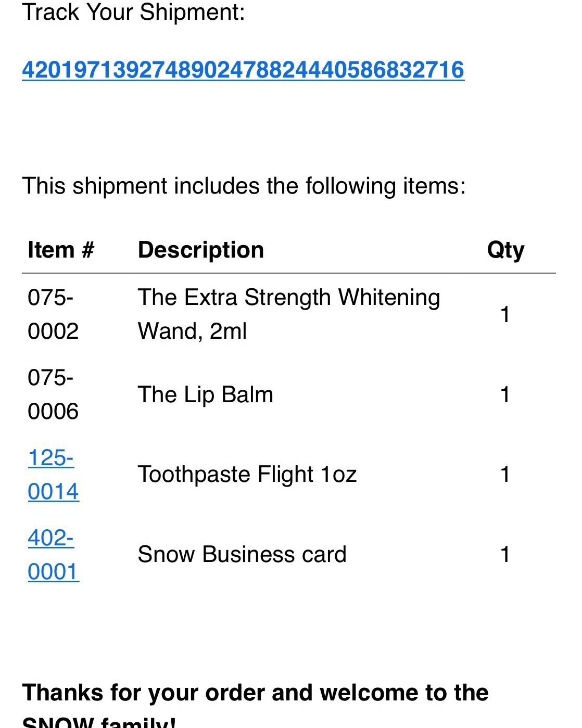Click the quantity for The Lip Balm
This screenshot has width=582, height=728.
(504, 394)
